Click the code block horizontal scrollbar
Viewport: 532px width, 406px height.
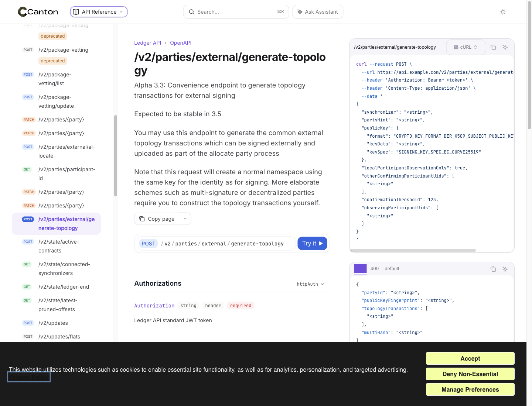tap(413, 250)
